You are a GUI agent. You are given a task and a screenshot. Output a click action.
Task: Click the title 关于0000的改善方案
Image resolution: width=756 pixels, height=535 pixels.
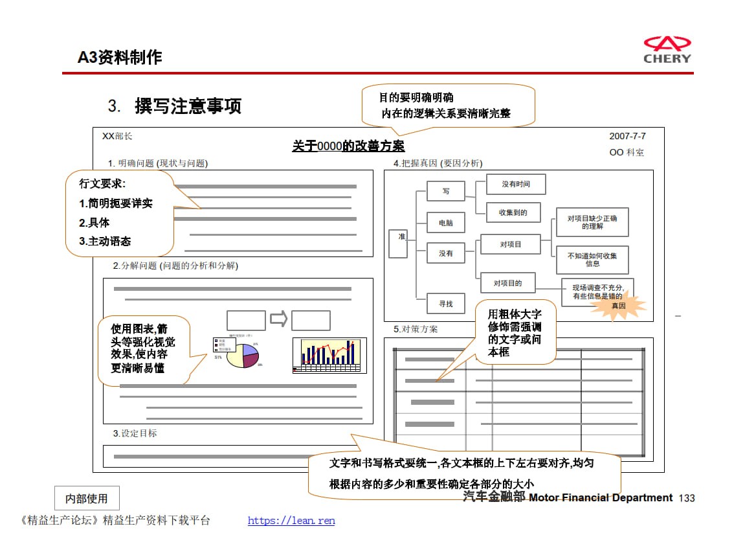pyautogui.click(x=348, y=146)
